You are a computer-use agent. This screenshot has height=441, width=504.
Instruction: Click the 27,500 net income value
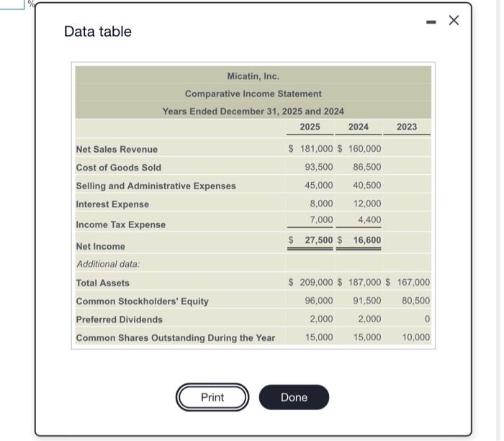pos(319,240)
